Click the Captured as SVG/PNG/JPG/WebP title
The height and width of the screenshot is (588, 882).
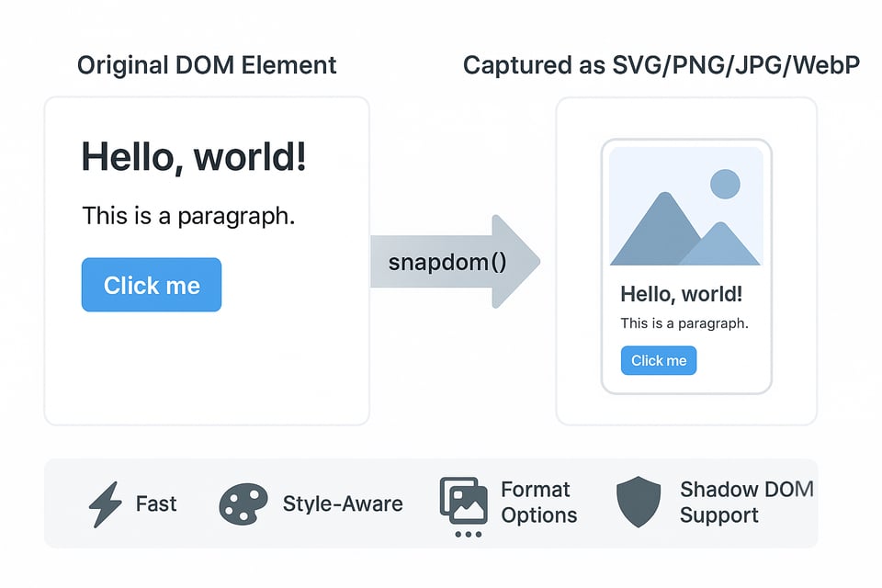[x=661, y=65]
